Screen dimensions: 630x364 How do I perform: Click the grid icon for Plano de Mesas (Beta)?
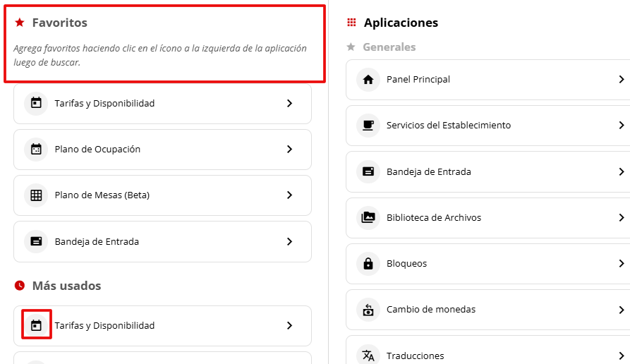[36, 195]
